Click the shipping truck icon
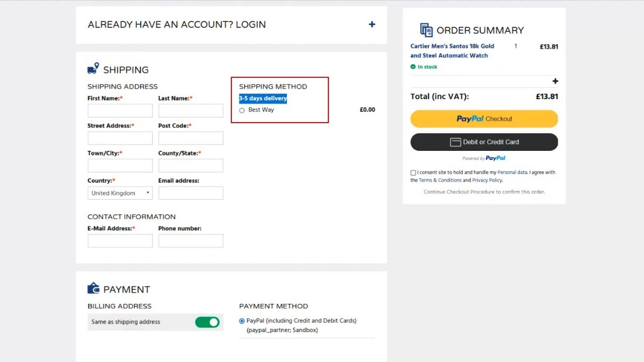644x362 pixels. pyautogui.click(x=93, y=69)
